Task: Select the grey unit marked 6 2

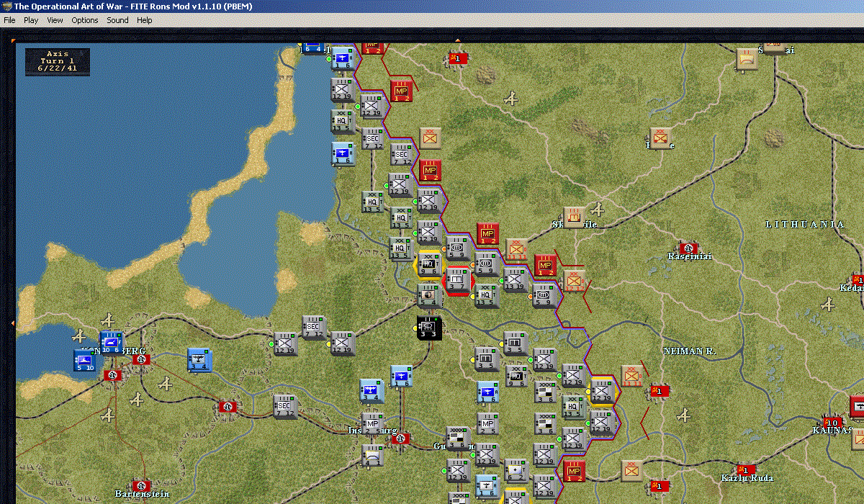Action: (516, 471)
